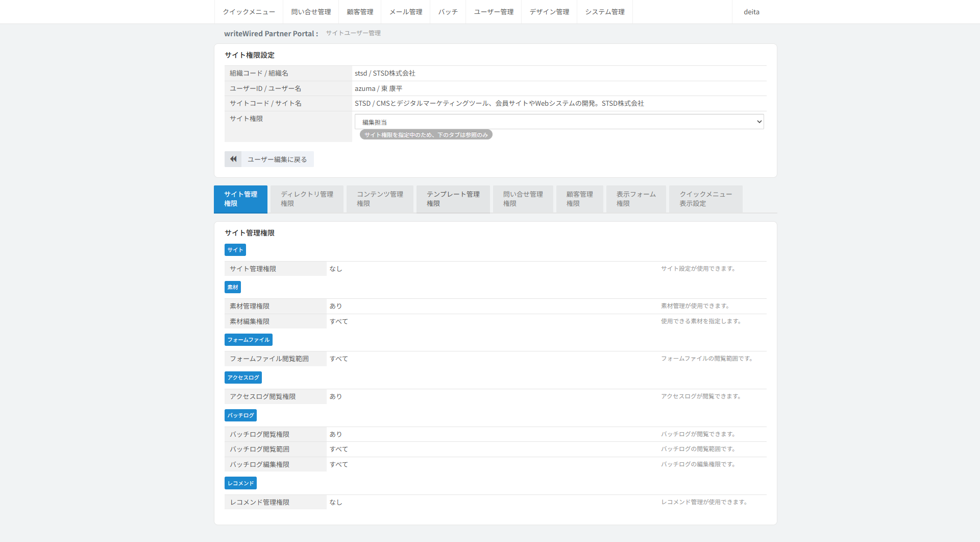
Task: Click the blue レコメンド section badge
Action: coord(240,483)
